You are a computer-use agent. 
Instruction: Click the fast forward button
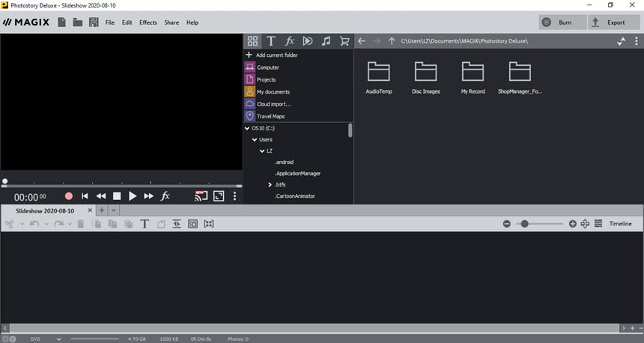coord(149,196)
